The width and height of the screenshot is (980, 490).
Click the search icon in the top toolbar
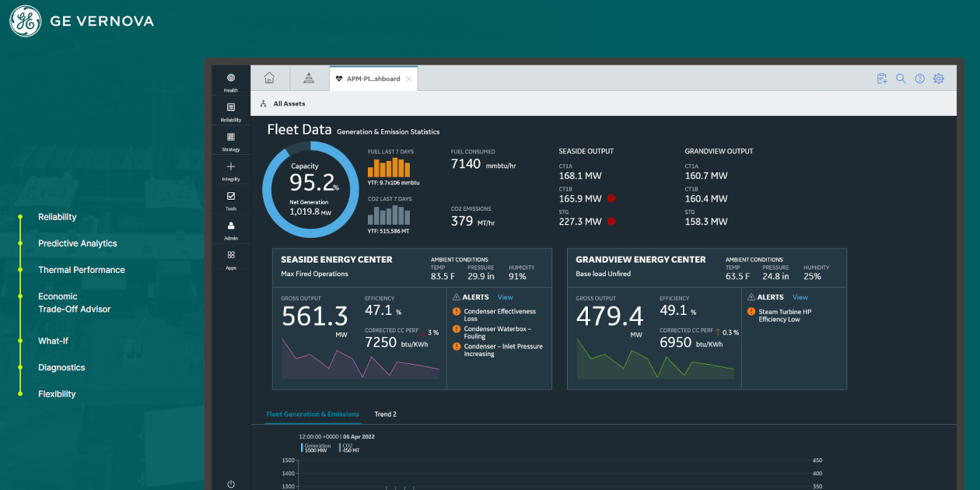[x=901, y=79]
